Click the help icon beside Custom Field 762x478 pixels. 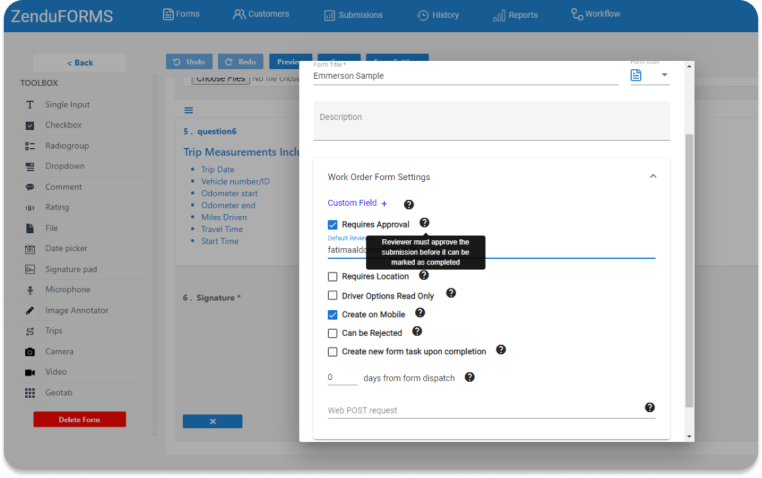(x=409, y=205)
